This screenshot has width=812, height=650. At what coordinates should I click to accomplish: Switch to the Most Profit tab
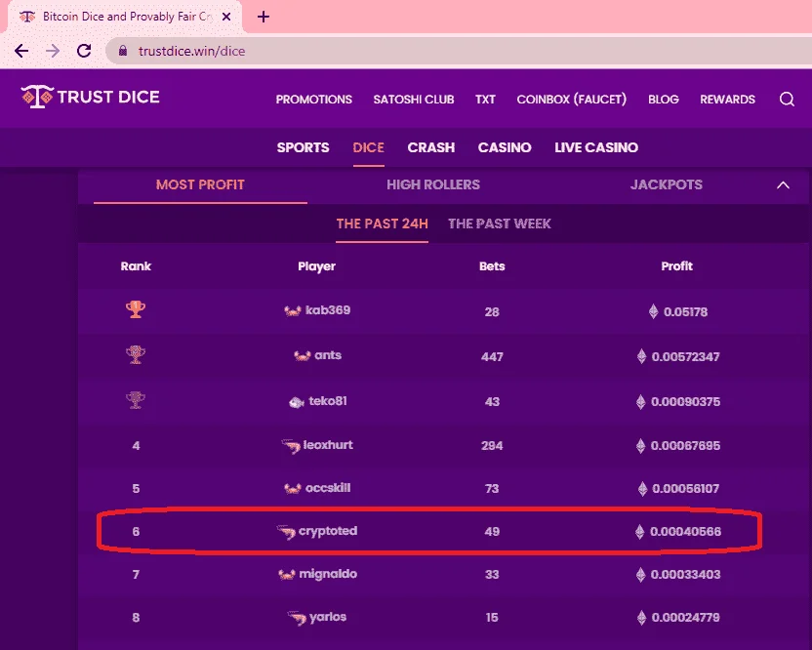pos(200,184)
